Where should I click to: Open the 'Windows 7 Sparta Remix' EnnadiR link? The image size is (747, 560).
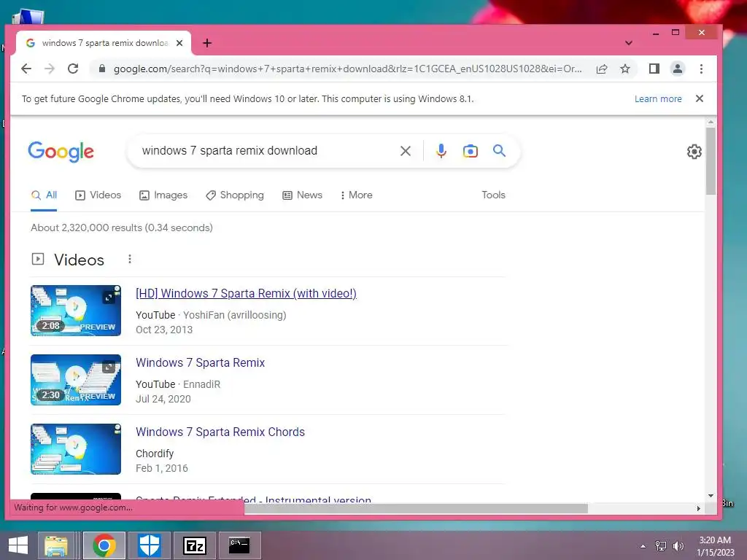200,363
